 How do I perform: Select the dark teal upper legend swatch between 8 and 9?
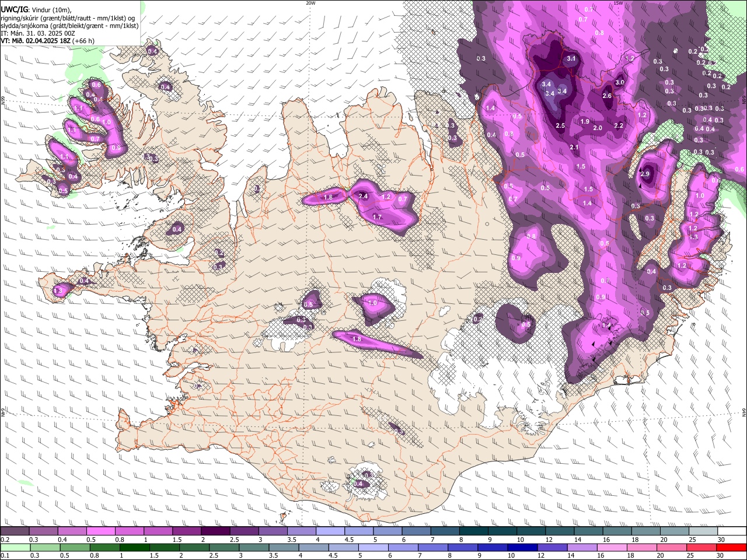coord(474,531)
